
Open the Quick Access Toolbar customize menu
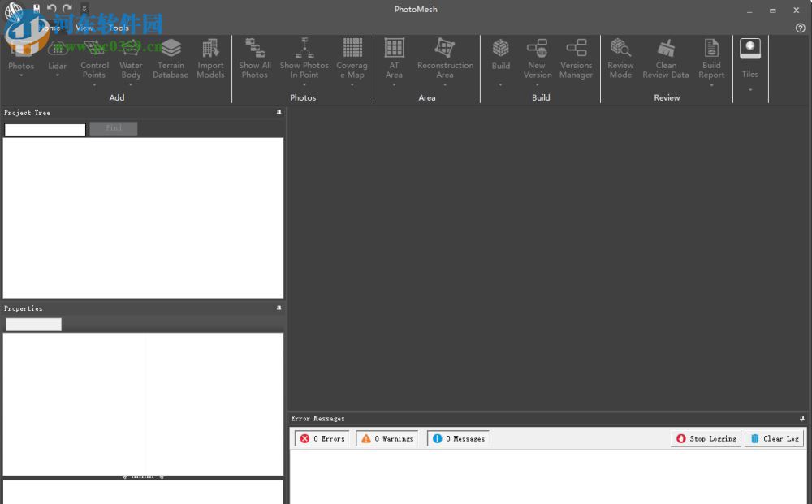(84, 7)
